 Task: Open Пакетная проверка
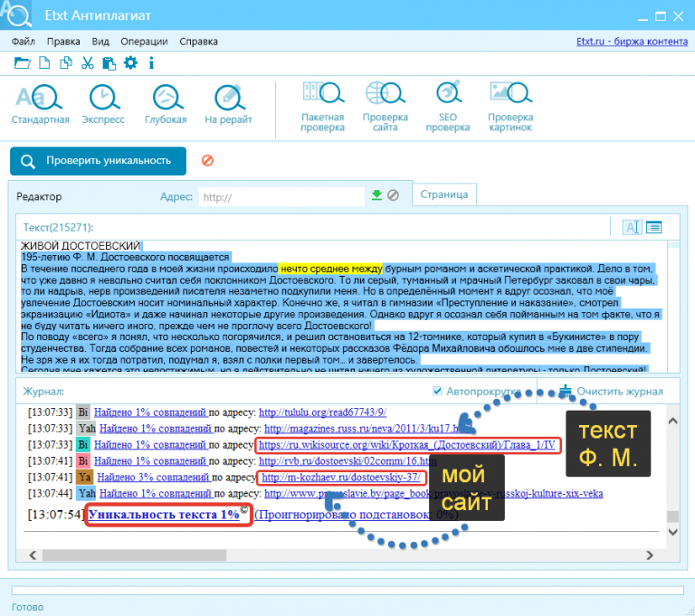coord(323,107)
